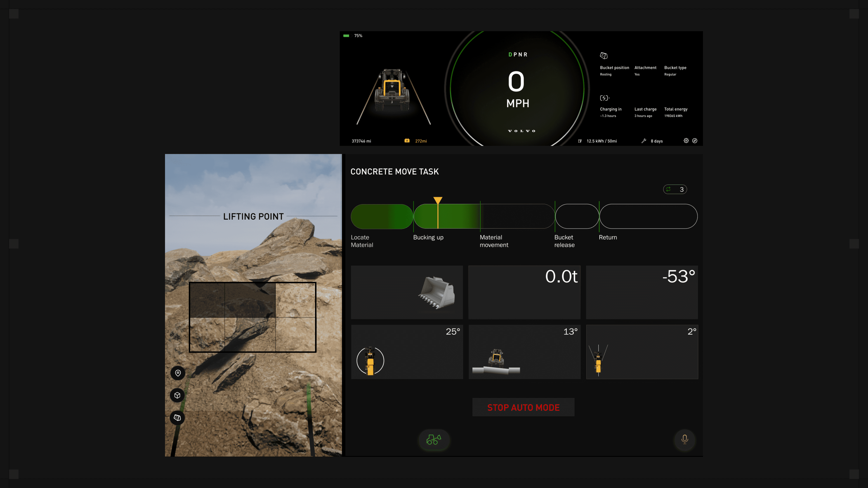Select gear N in the gear indicator
This screenshot has width=868, height=488.
tap(520, 54)
